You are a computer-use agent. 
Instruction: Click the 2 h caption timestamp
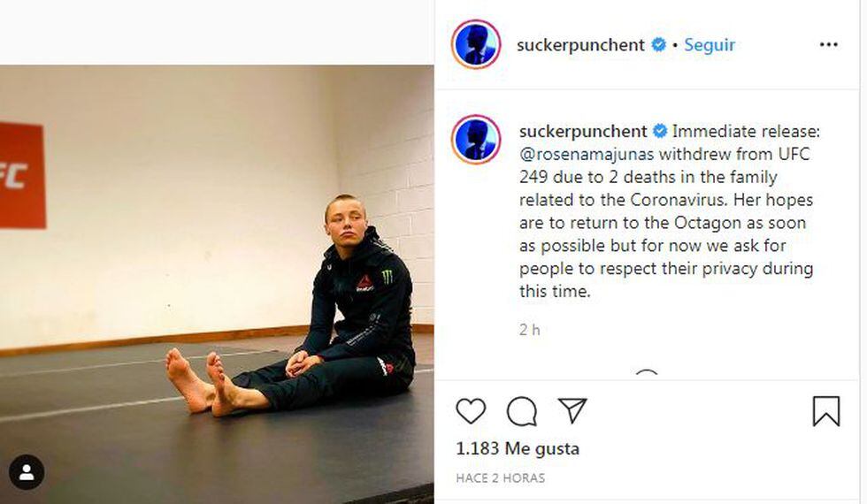pos(530,330)
